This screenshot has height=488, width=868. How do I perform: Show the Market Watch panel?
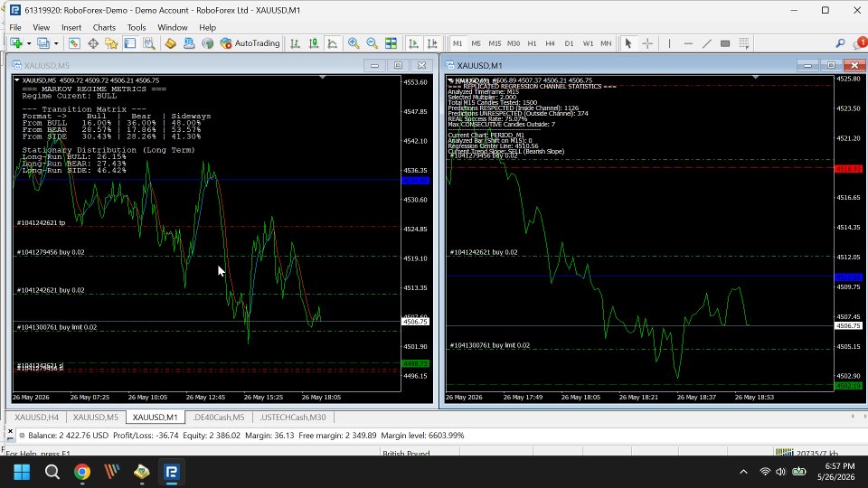[x=74, y=43]
